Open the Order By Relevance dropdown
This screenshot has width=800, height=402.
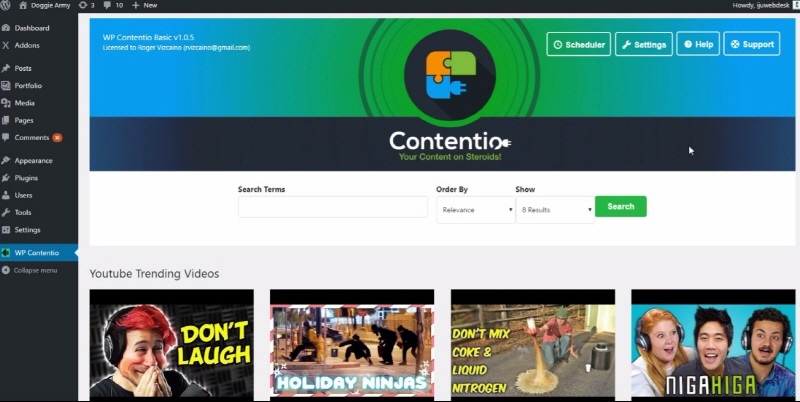pos(476,210)
